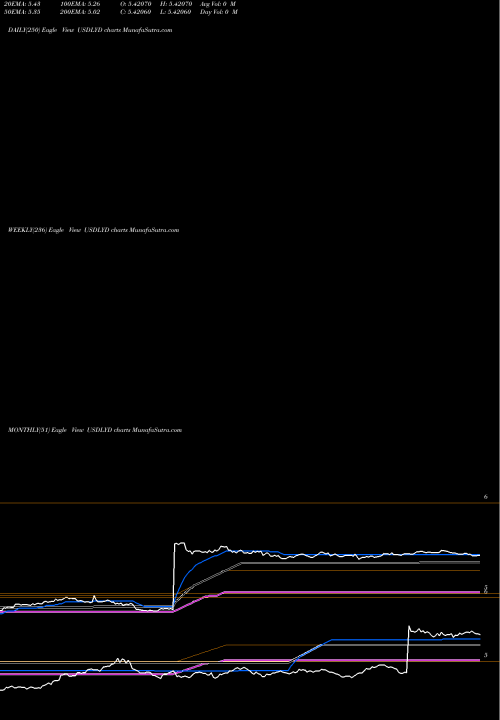Select the open price O: value
Image resolution: width=500 pixels, height=720 pixels.
(x=136, y=3)
